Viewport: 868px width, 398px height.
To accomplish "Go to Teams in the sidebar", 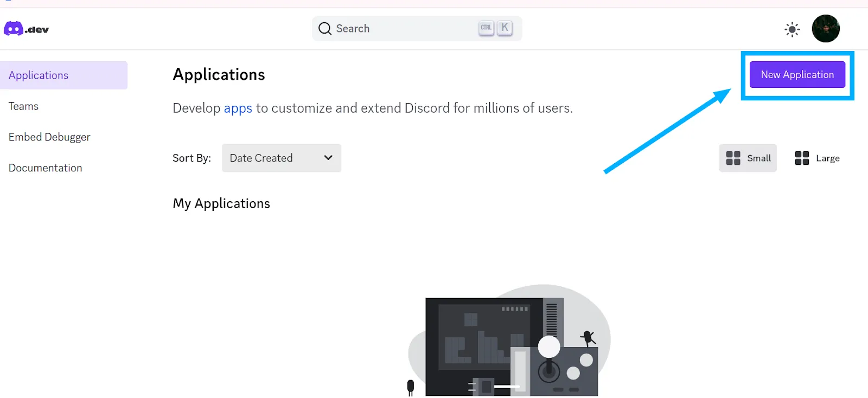I will [23, 106].
